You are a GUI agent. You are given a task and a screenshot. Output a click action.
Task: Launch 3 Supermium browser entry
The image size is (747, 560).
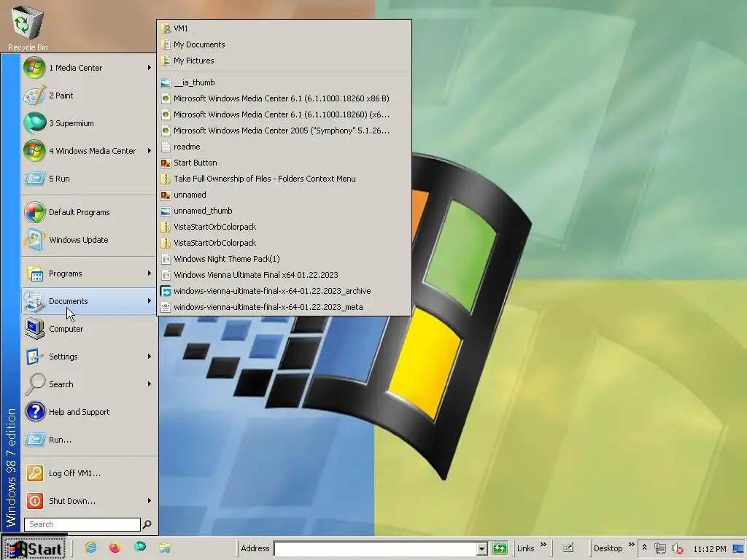pyautogui.click(x=88, y=122)
